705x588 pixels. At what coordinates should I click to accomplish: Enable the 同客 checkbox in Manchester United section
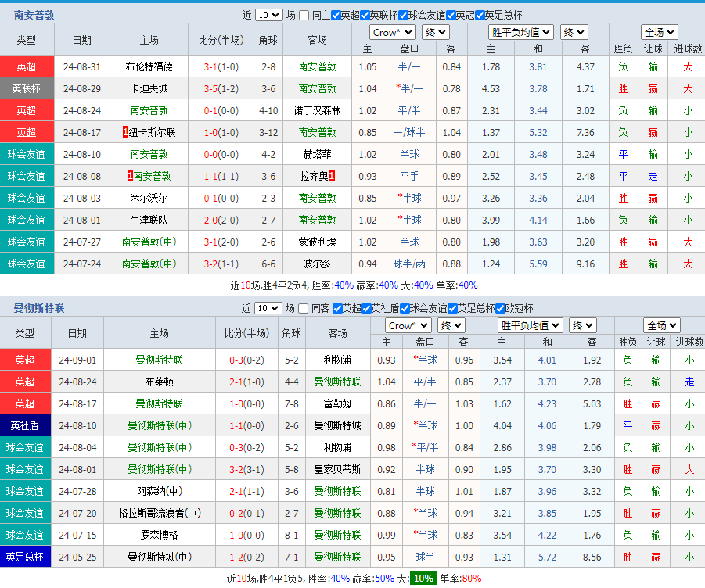click(x=304, y=308)
